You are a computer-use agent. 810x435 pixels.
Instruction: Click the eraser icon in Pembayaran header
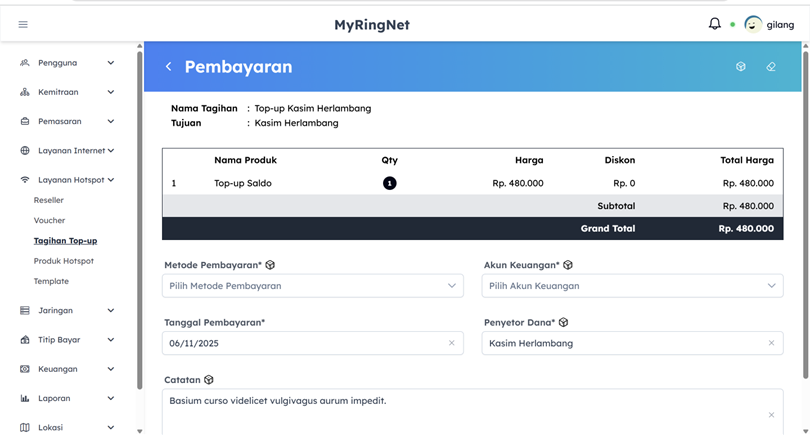(771, 67)
